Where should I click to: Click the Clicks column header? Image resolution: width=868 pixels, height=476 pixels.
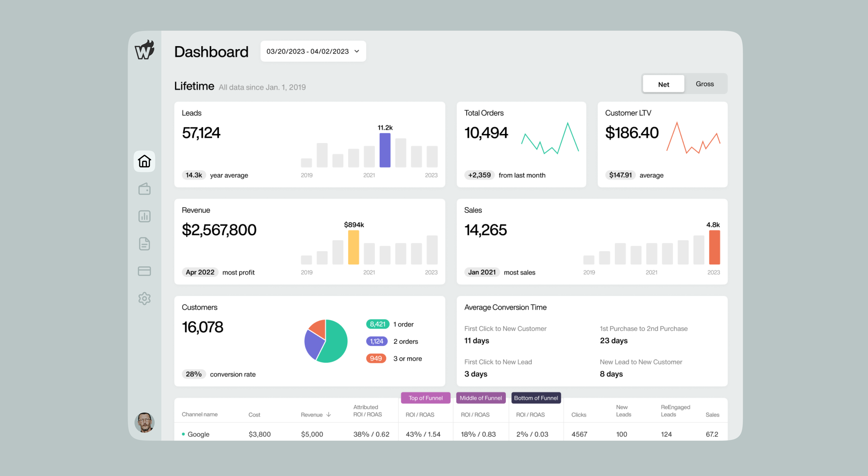point(579,415)
